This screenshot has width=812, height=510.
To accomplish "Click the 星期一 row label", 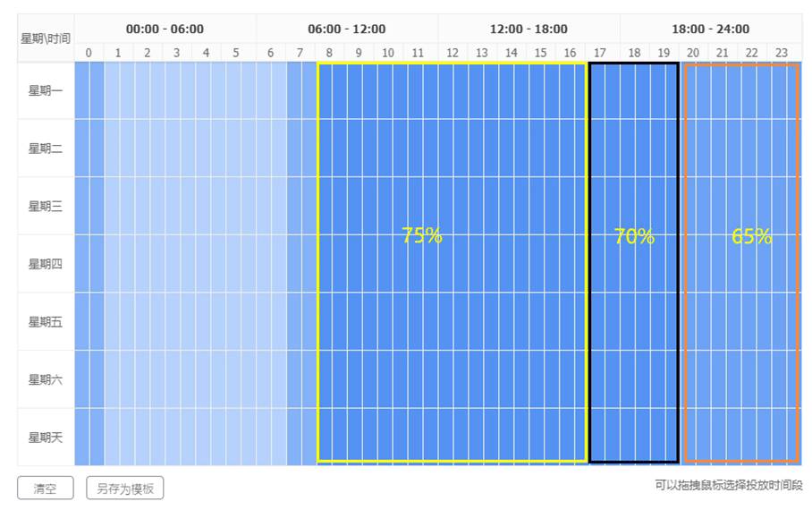I will tap(46, 90).
